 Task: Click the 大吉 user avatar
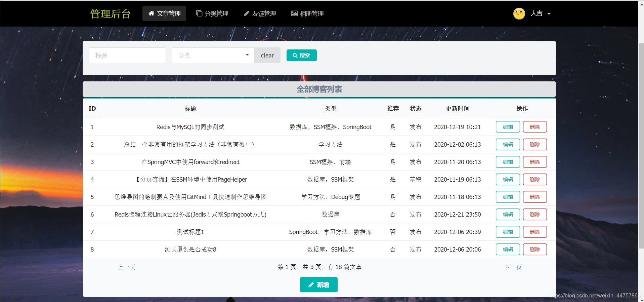519,13
